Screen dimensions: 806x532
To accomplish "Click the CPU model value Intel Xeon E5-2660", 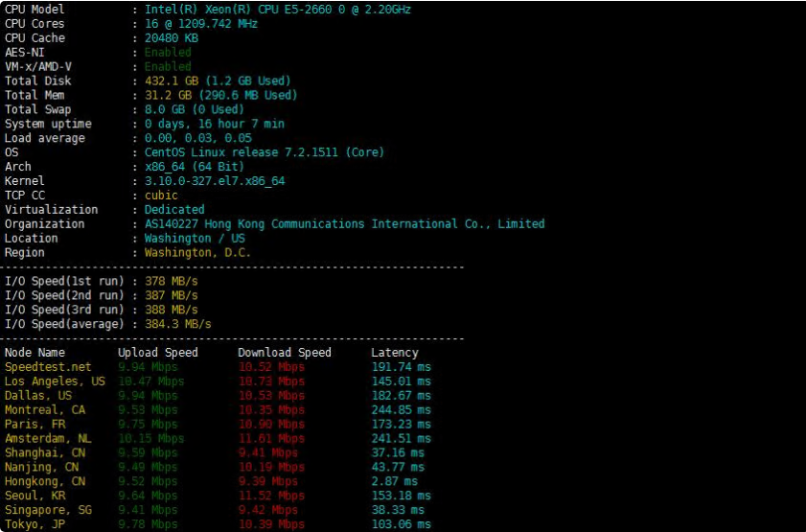I will coord(278,10).
